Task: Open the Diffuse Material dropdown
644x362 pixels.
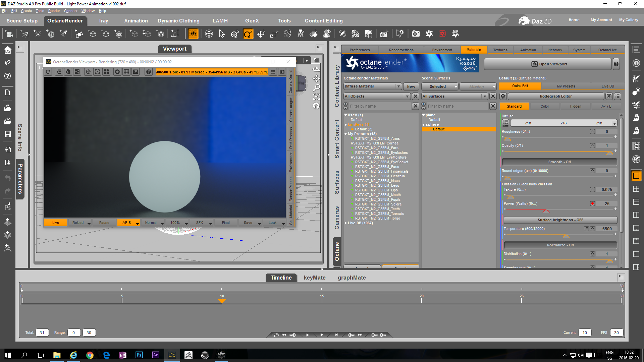Action: click(x=372, y=86)
